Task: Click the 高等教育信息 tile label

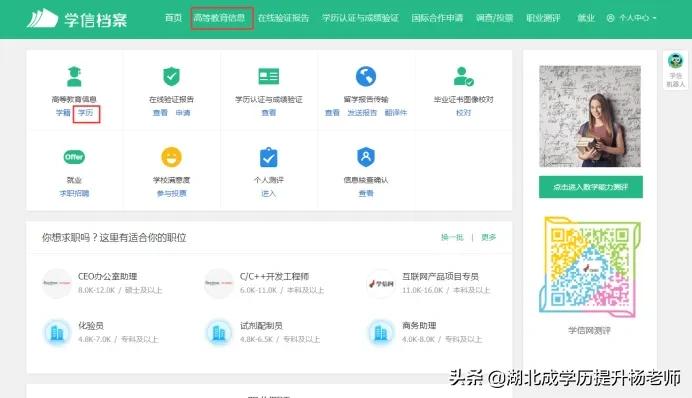Action: [x=74, y=99]
